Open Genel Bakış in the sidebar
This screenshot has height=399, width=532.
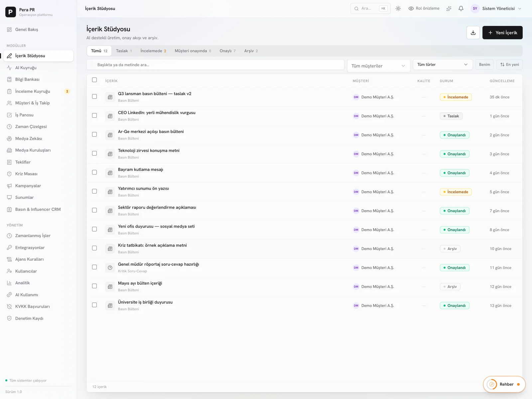(x=38, y=30)
